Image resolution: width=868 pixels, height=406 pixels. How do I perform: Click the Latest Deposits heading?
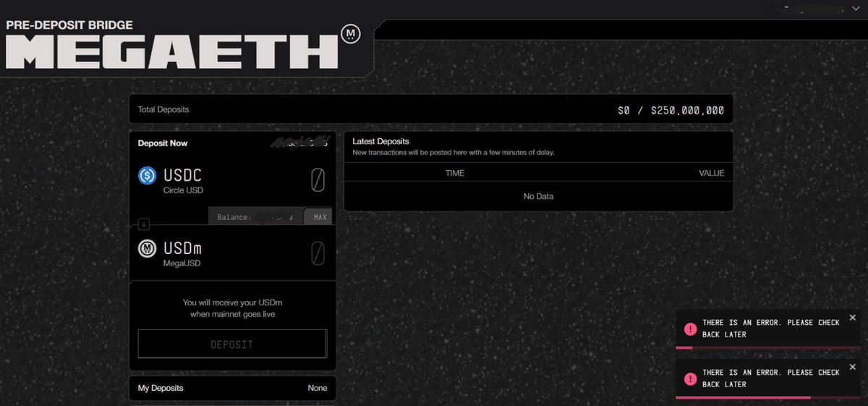pos(380,142)
